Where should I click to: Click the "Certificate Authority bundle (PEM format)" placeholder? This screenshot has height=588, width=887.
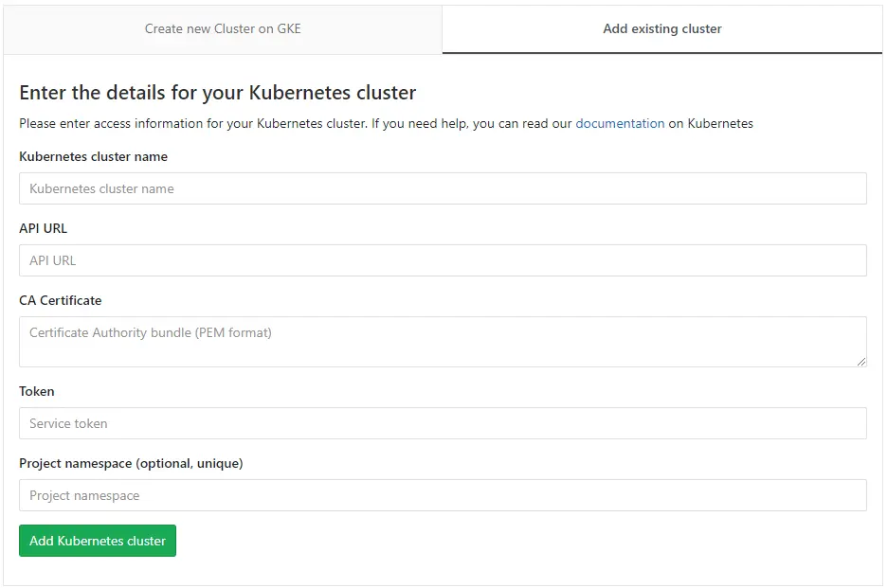coord(151,332)
